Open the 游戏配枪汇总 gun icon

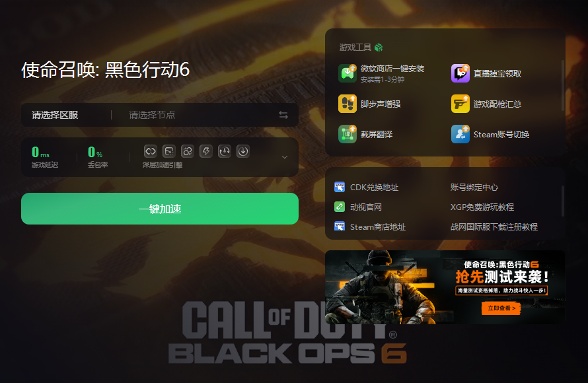pyautogui.click(x=460, y=104)
